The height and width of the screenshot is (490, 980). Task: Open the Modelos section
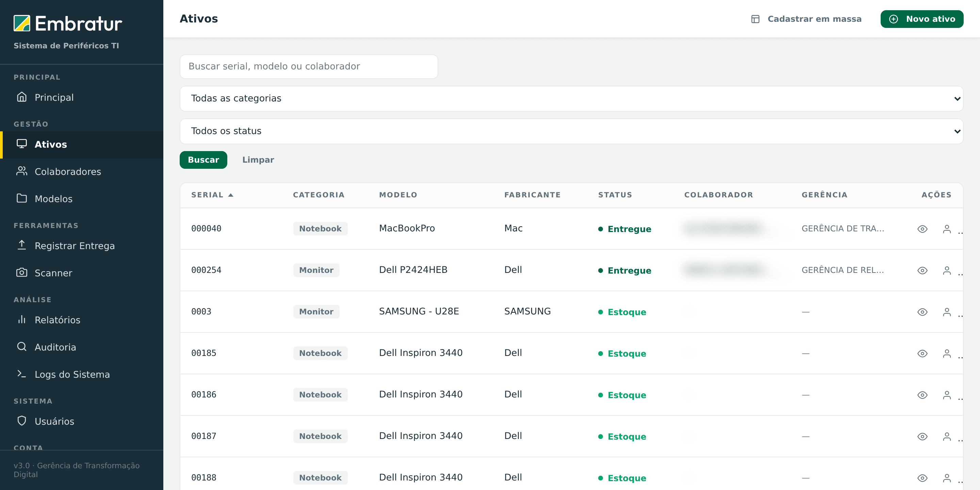coord(81,199)
